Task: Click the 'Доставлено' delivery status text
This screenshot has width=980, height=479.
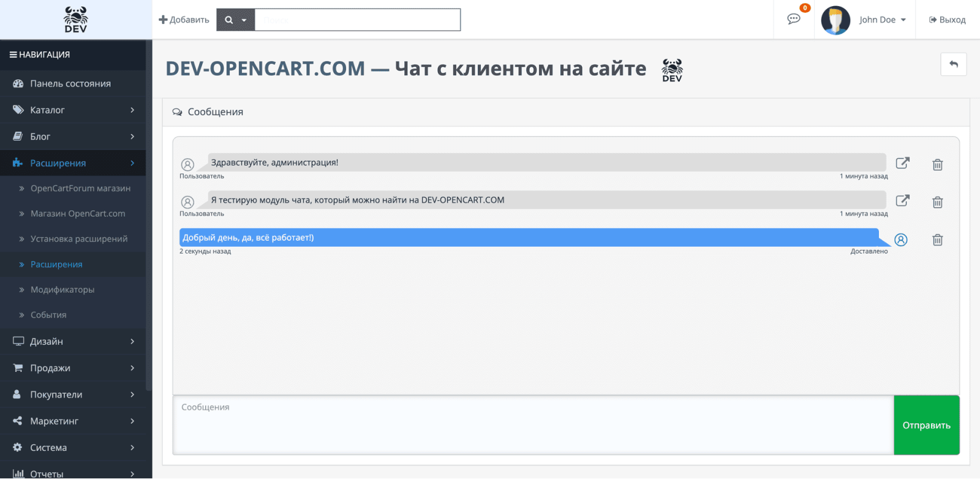Action: pyautogui.click(x=869, y=251)
